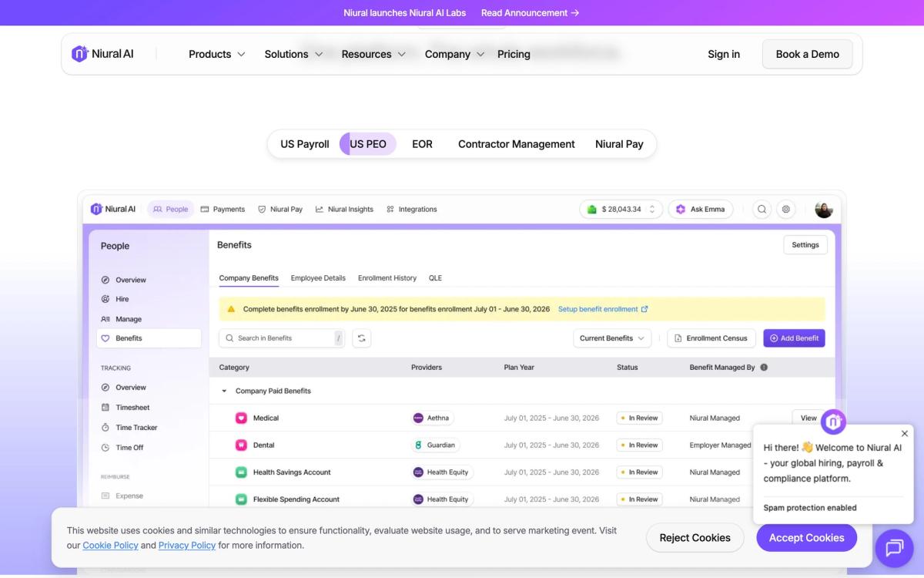Open the Privacy Policy link

click(x=187, y=546)
